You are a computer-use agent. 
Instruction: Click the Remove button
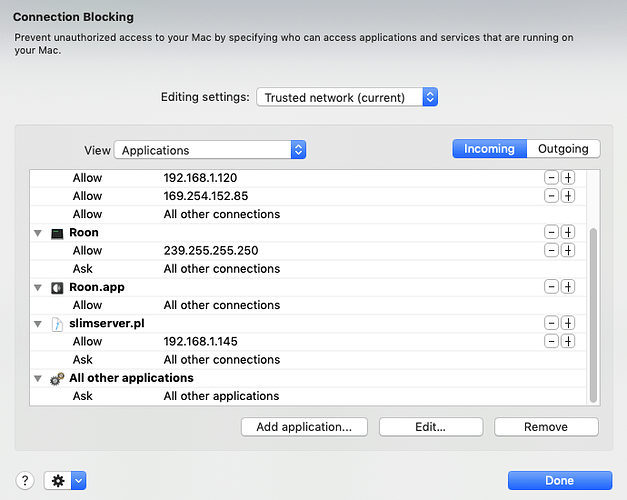click(x=546, y=427)
